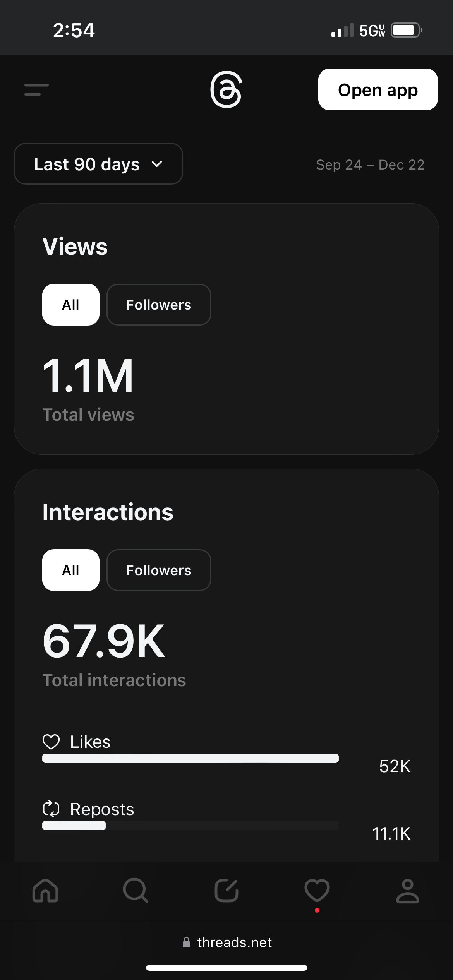Select All filter under Views
Viewport: 453px width, 980px height.
click(x=71, y=305)
